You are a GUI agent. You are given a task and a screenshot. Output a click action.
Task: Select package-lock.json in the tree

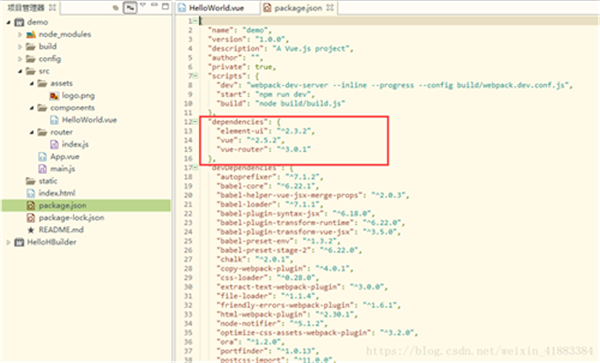[71, 218]
